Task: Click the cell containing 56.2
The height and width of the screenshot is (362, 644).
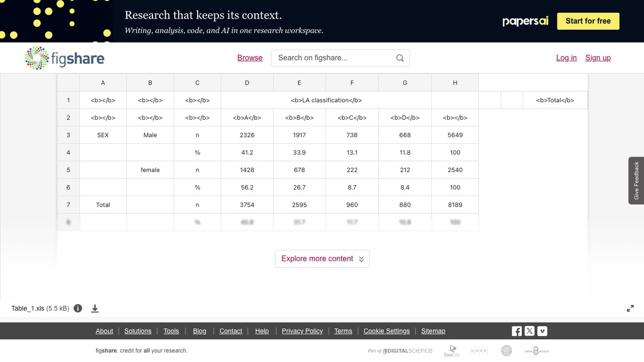Action: 247,187
